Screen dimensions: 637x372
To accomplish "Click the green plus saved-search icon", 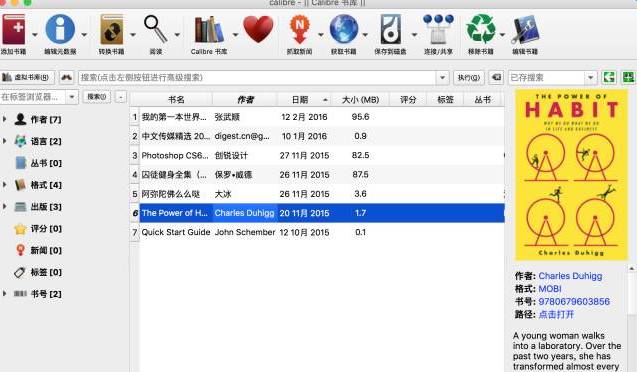I will pyautogui.click(x=628, y=77).
